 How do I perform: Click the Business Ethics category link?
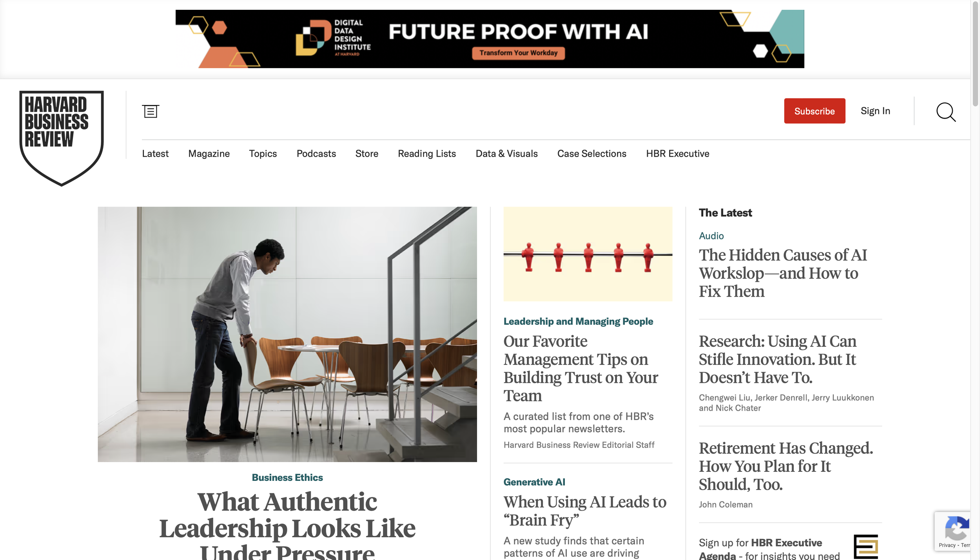click(x=287, y=477)
